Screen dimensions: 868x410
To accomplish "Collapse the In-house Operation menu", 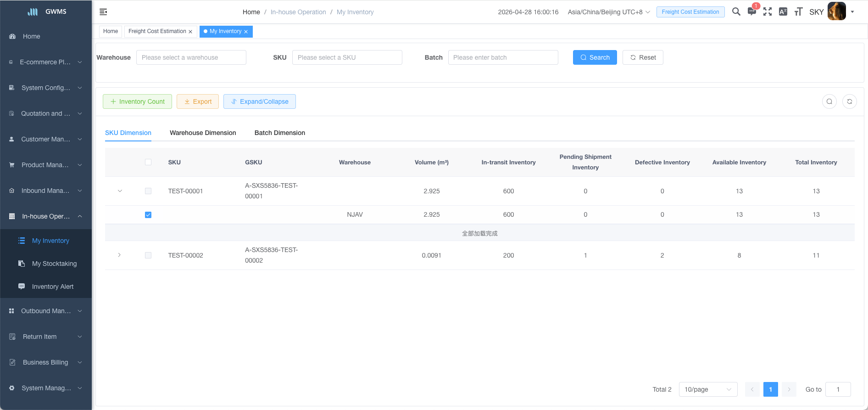I will coord(80,216).
